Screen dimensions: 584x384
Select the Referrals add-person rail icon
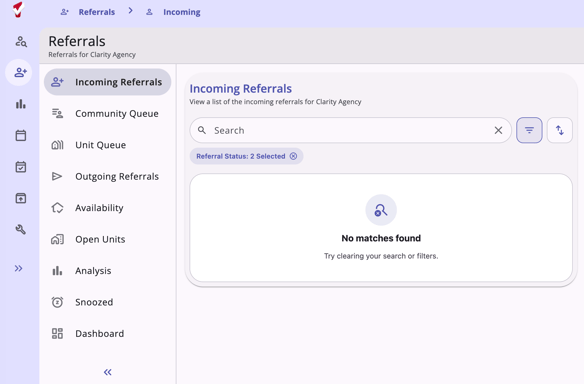pos(19,72)
